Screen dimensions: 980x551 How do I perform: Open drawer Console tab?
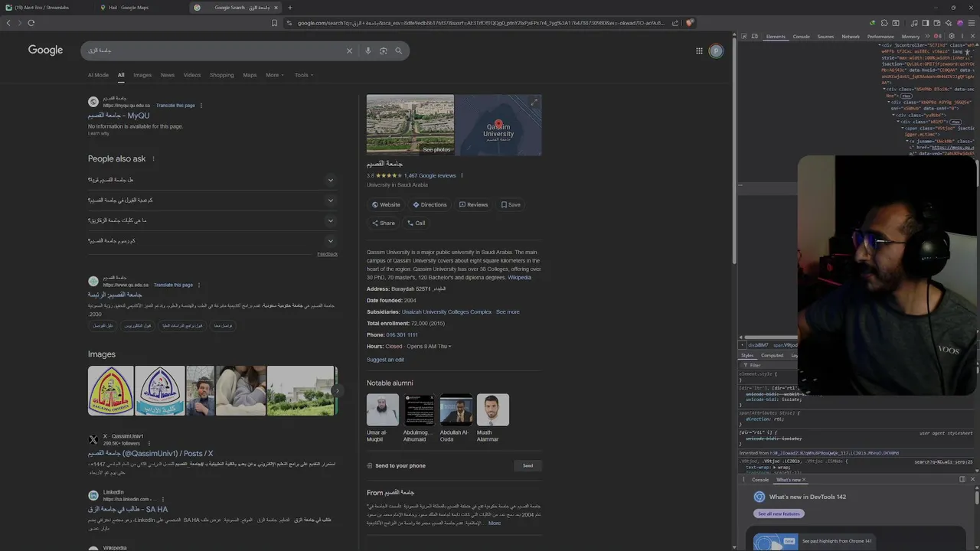759,480
